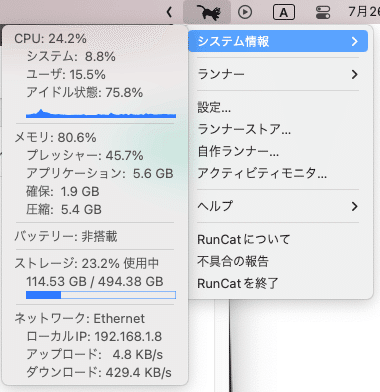Open the play circle menu bar icon
The width and height of the screenshot is (380, 392).
pyautogui.click(x=245, y=12)
